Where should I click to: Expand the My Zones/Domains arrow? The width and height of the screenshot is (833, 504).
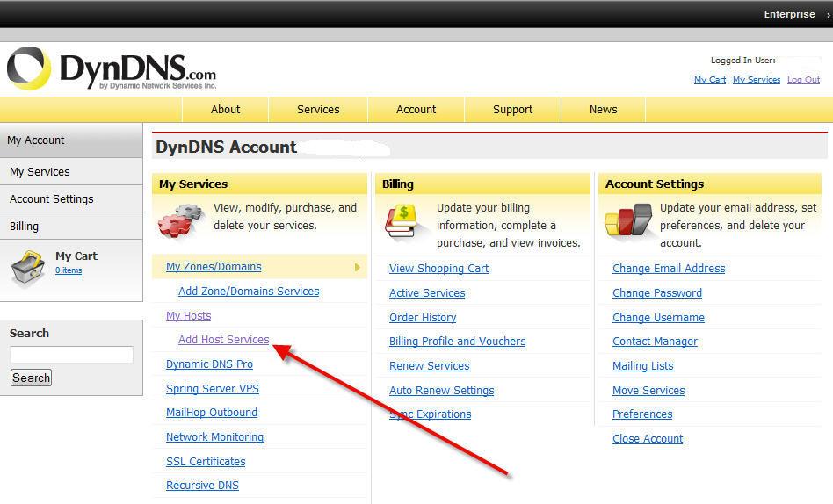(x=358, y=267)
